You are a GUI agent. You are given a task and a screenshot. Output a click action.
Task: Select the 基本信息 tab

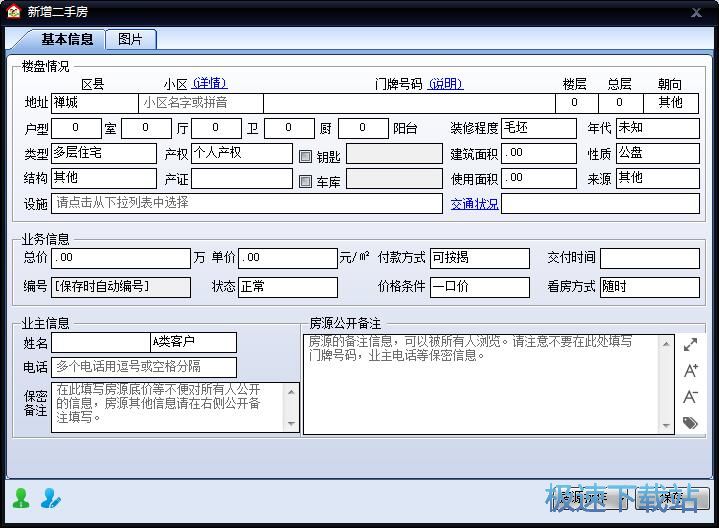click(67, 39)
